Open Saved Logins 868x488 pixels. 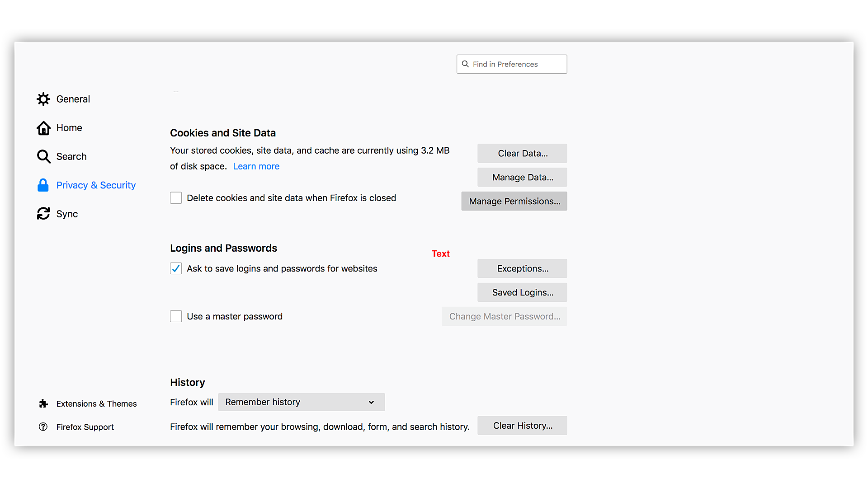[522, 292]
